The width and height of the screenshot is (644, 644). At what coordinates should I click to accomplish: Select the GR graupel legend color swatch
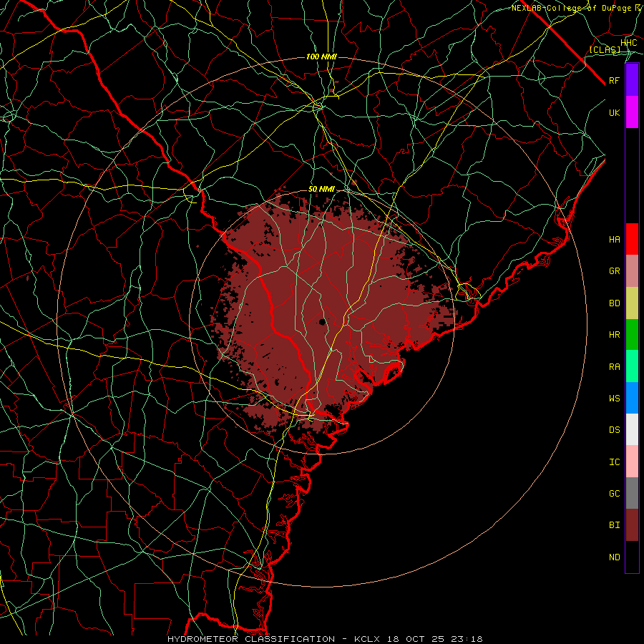(632, 271)
